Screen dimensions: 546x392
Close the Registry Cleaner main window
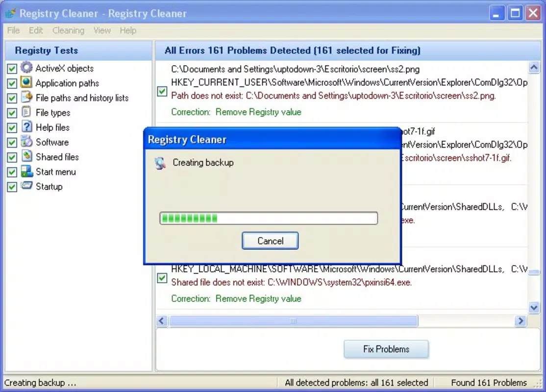tap(533, 13)
